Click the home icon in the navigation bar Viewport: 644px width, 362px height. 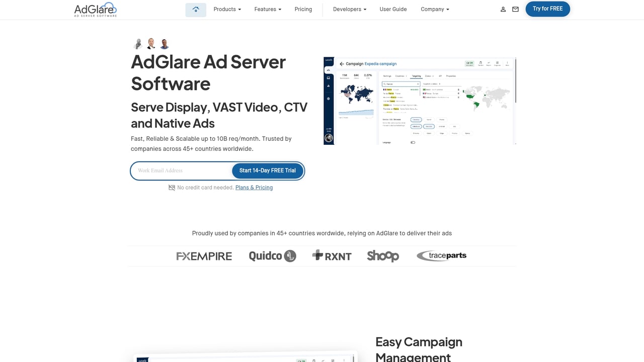click(196, 9)
